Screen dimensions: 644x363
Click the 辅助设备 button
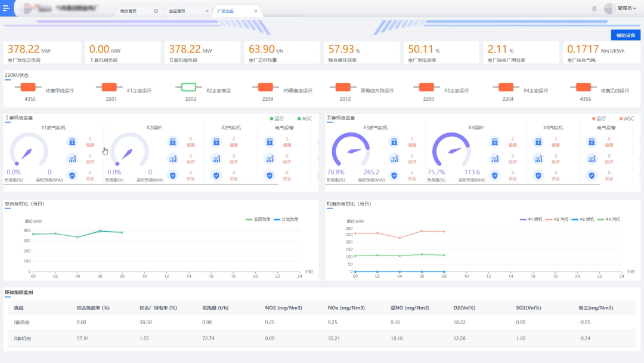click(626, 35)
